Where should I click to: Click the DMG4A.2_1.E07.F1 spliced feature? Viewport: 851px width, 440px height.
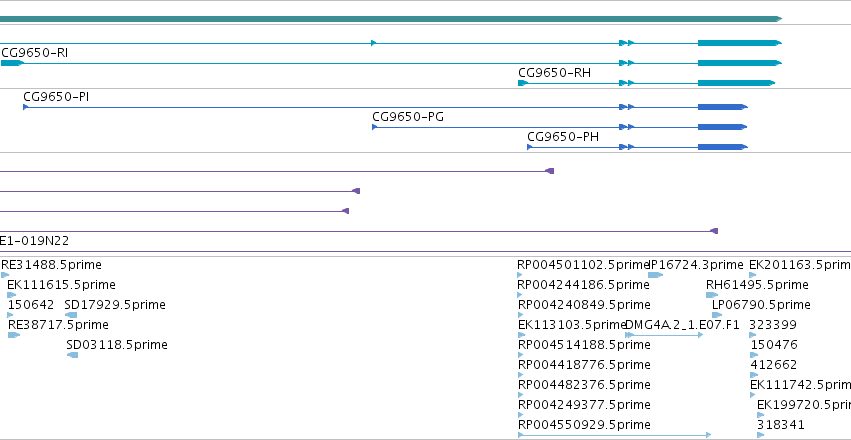click(x=664, y=335)
